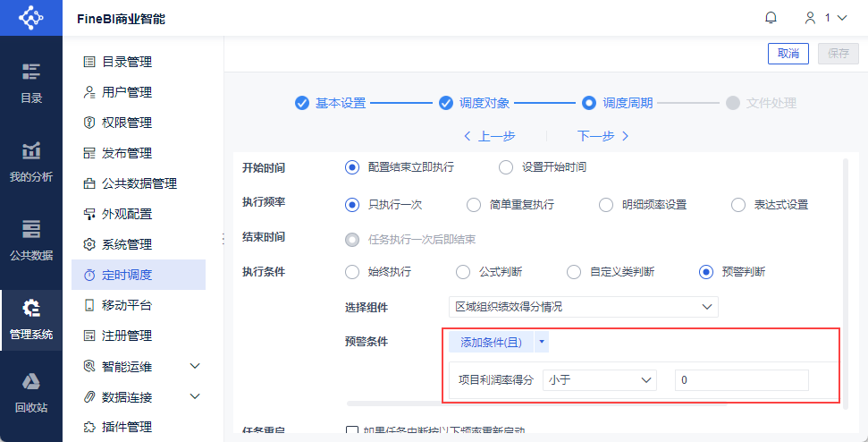868x442 pixels.
Task: Click 添加条件(且) button
Action: 491,343
